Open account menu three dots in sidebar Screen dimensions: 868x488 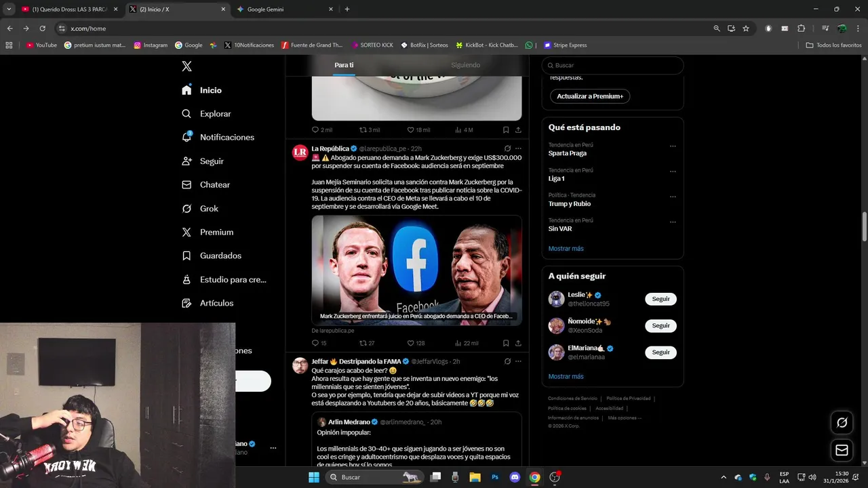point(273,448)
